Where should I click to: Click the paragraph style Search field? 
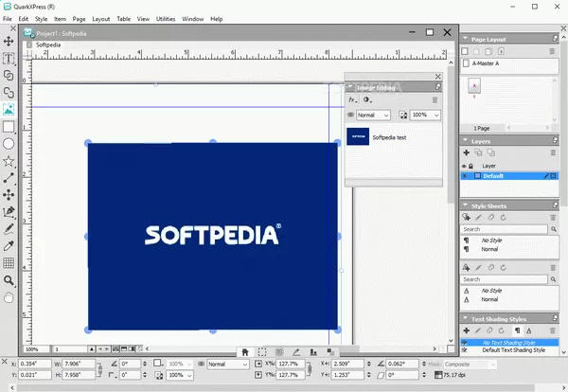(x=504, y=229)
